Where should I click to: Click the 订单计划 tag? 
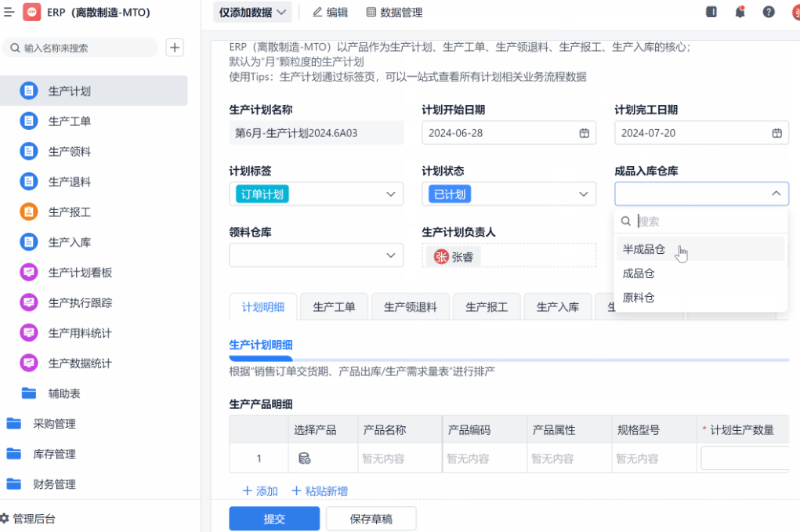(x=262, y=194)
